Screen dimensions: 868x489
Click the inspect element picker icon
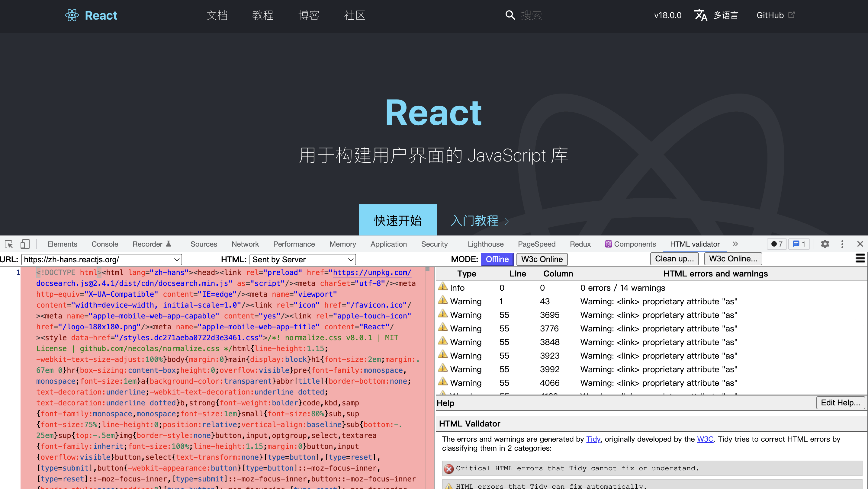[x=9, y=244]
